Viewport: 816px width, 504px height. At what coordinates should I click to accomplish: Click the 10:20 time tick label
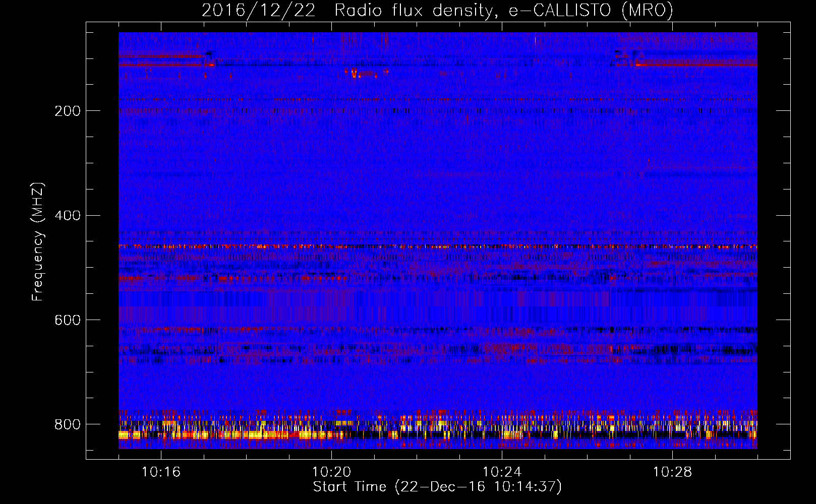331,472
